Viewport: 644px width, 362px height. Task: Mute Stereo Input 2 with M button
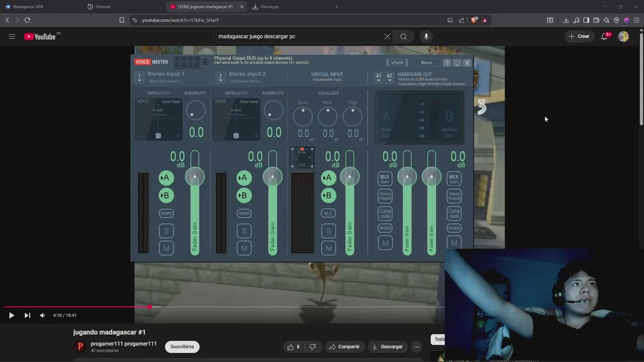(244, 248)
